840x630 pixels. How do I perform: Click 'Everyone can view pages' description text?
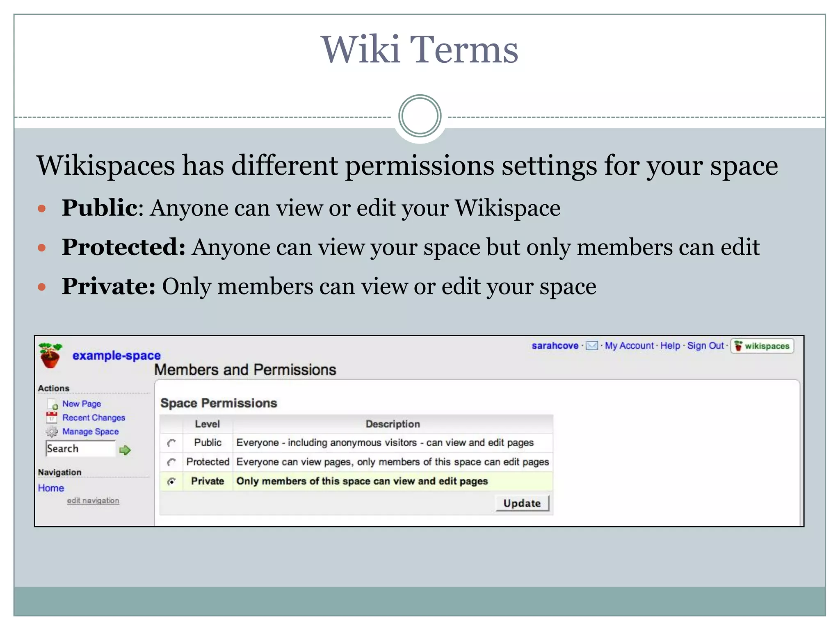(x=393, y=462)
